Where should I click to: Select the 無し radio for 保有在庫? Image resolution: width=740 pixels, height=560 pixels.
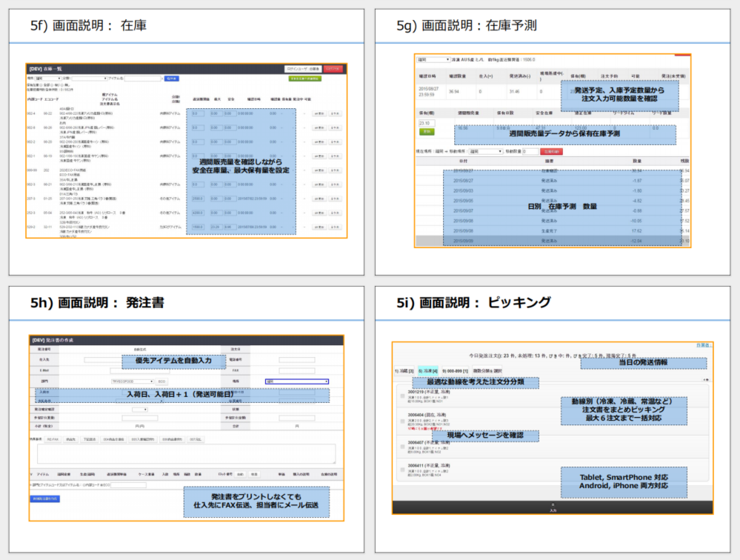click(63, 85)
